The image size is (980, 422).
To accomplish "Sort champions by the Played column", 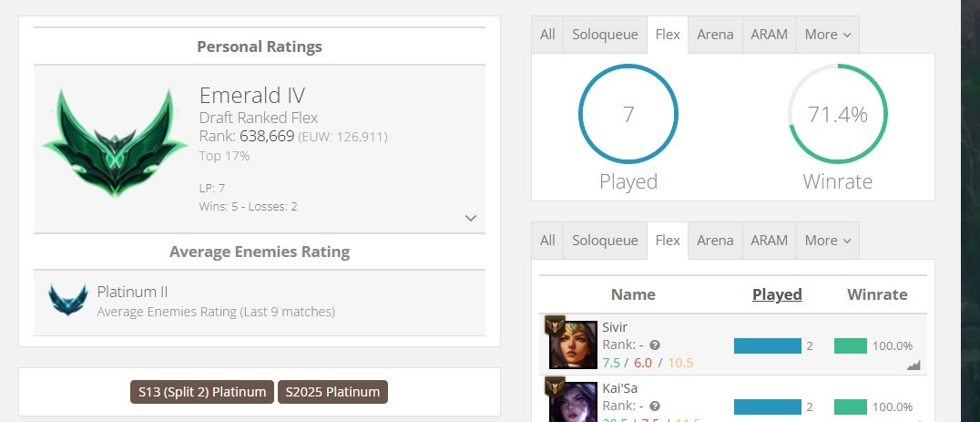I will tap(777, 294).
